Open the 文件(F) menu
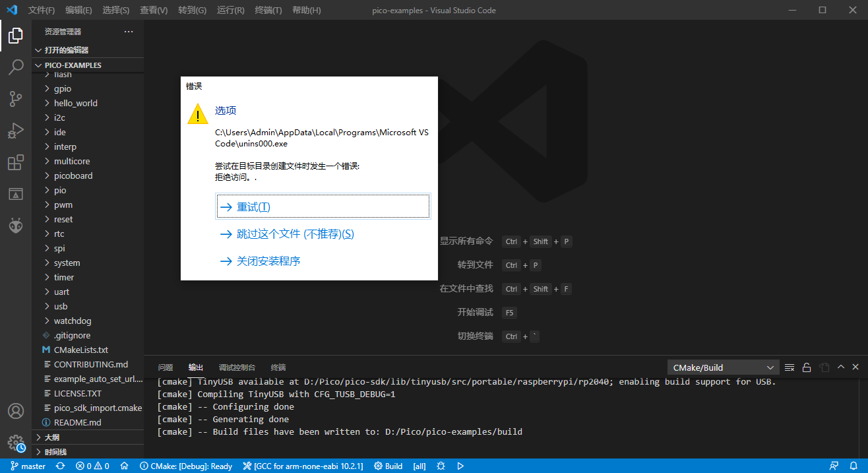This screenshot has height=473, width=868. [x=42, y=11]
